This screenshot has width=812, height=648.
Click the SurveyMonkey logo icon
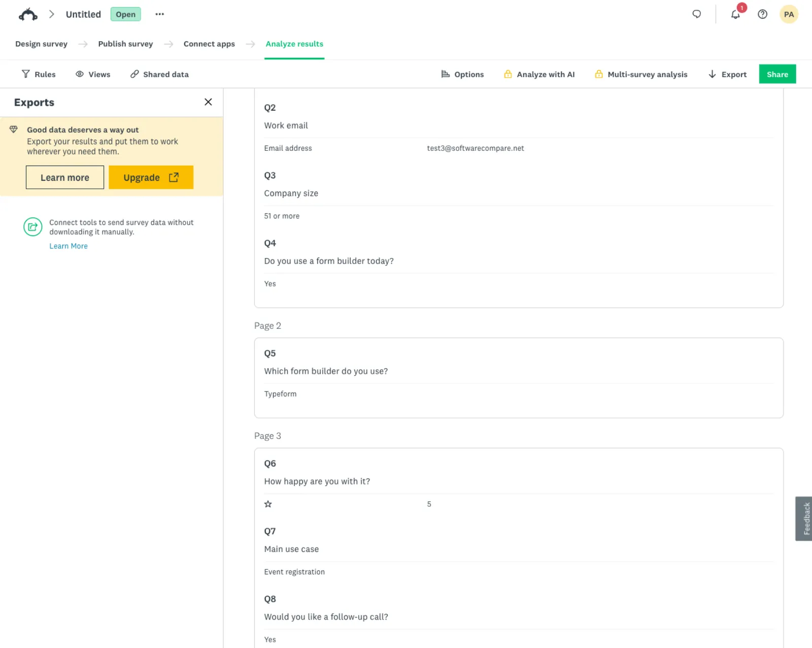tap(28, 15)
